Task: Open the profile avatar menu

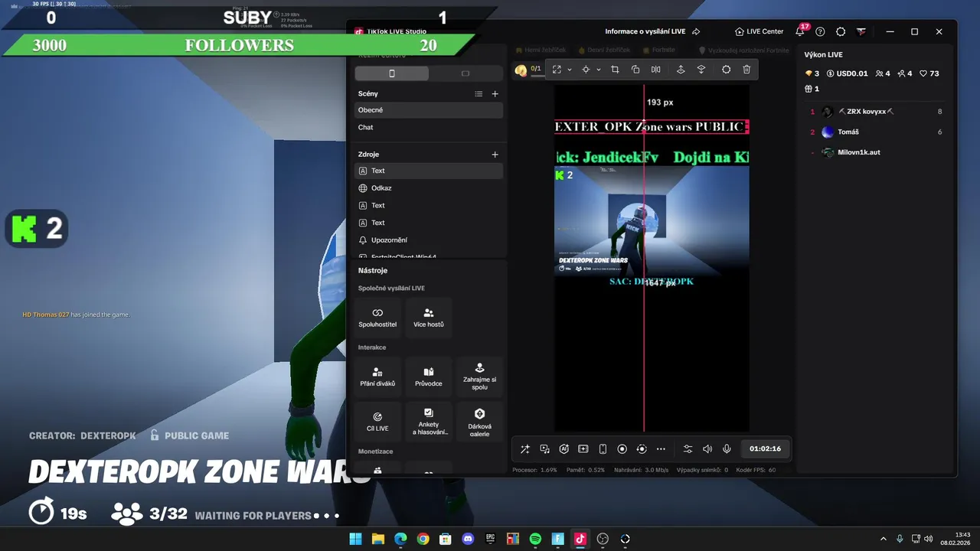Action: 861,31
